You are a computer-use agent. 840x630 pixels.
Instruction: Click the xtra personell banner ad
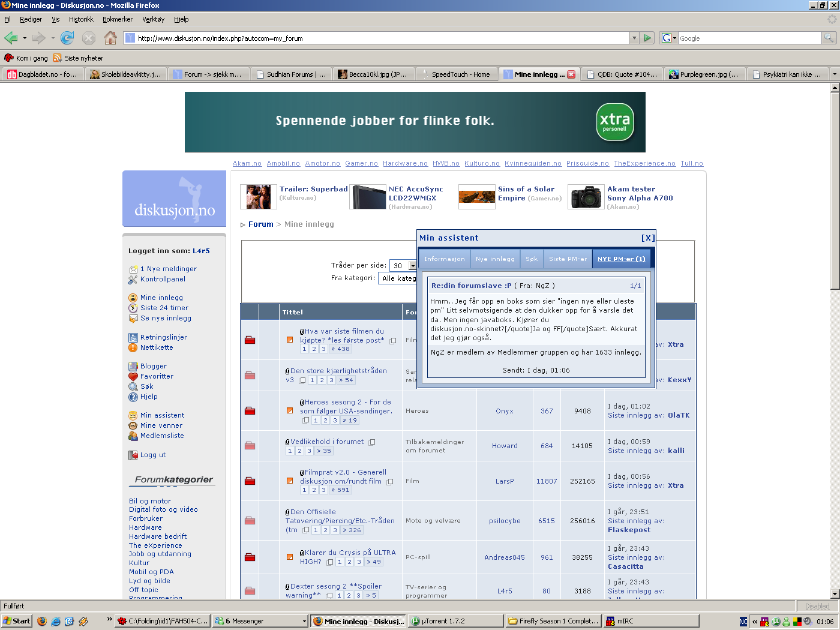(415, 122)
